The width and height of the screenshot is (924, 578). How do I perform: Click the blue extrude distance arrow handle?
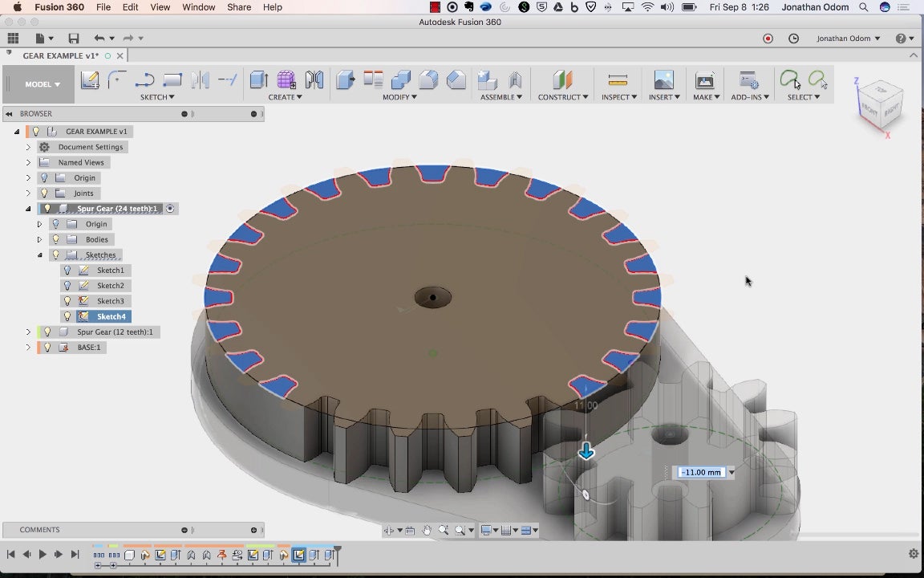pos(586,451)
